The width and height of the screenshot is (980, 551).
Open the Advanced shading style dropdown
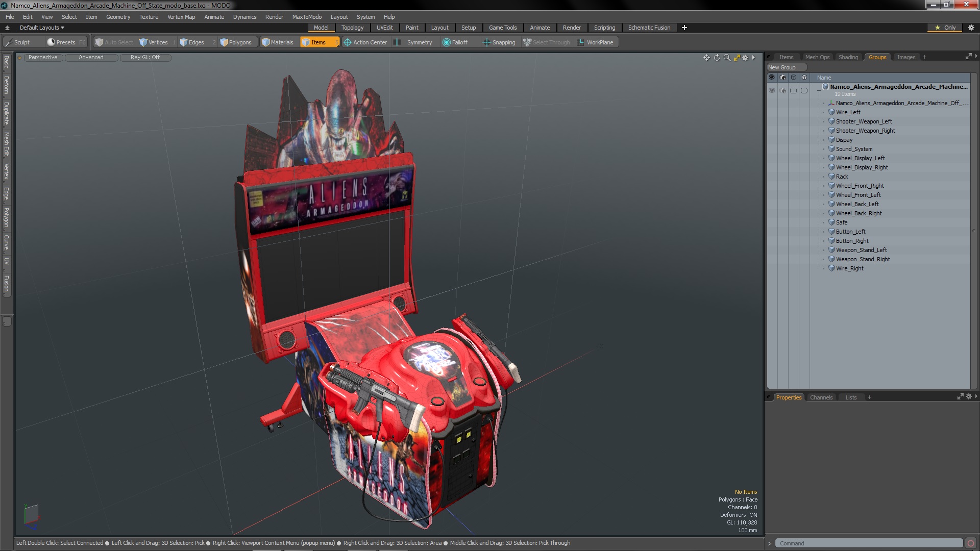click(91, 57)
